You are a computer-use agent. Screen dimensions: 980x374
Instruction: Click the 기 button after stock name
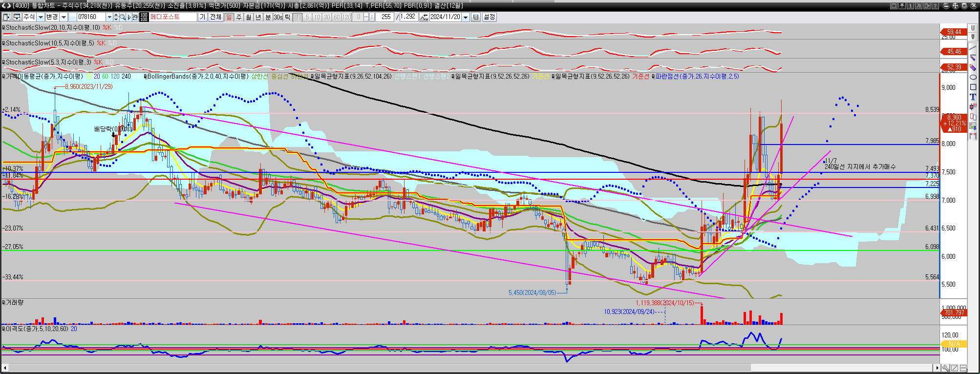[x=202, y=17]
